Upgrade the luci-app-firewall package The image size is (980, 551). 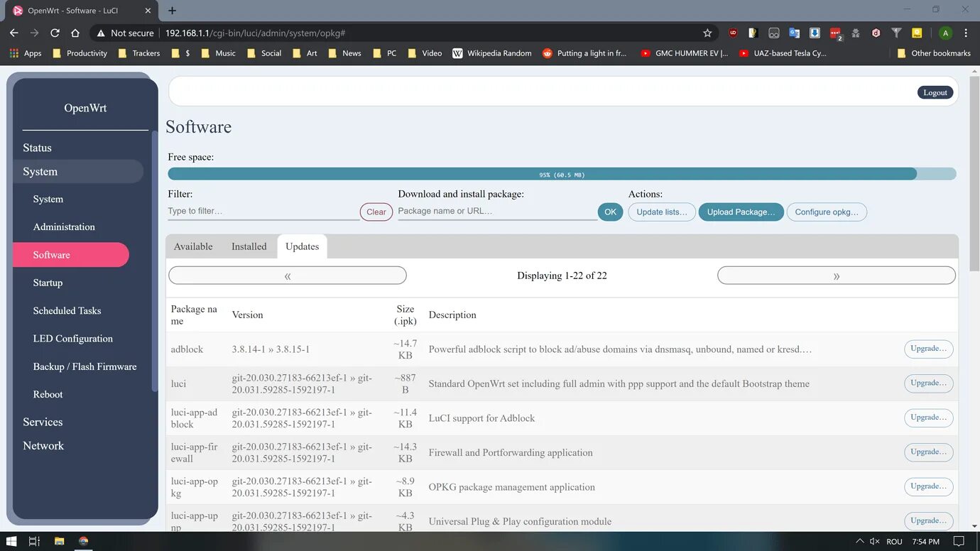point(929,452)
